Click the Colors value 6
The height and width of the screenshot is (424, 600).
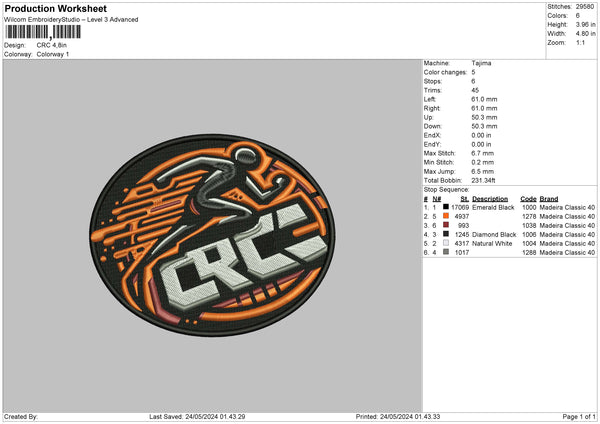(x=578, y=16)
